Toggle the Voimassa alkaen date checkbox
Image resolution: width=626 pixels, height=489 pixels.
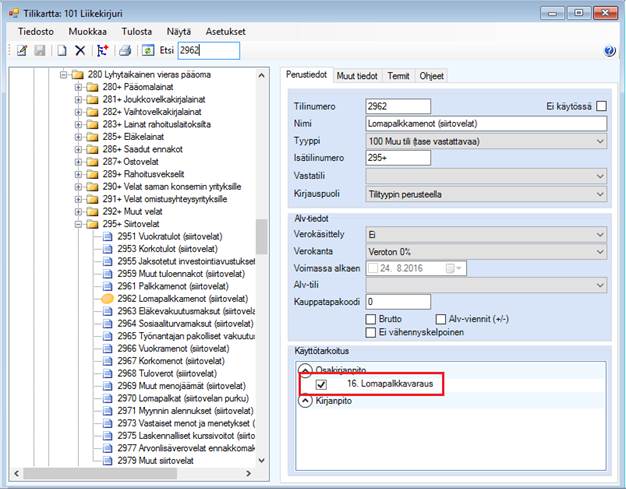[373, 268]
